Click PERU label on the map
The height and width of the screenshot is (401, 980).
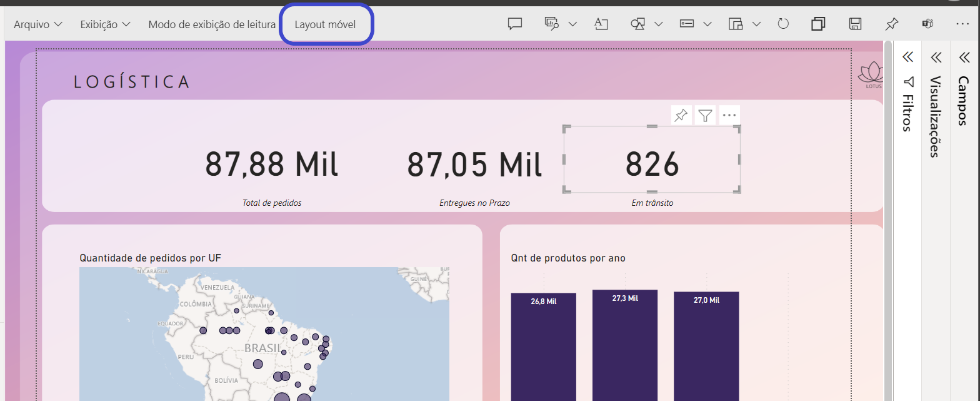coord(186,357)
